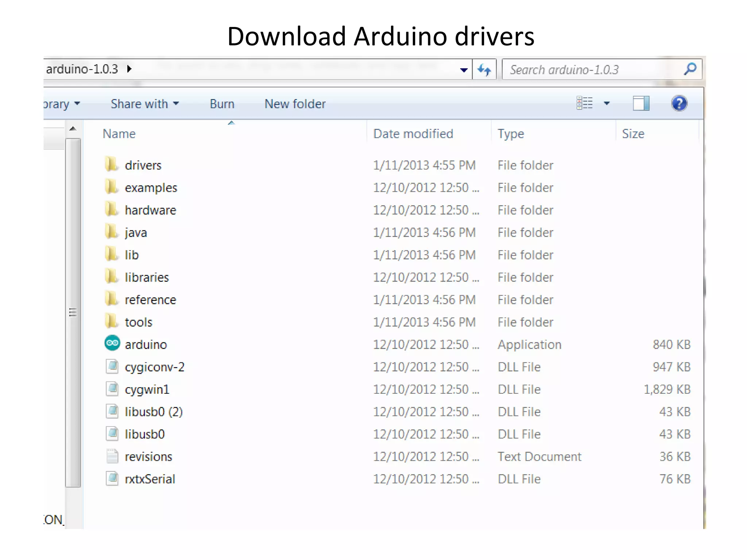Select the libraries folder name
The height and width of the screenshot is (560, 747).
[x=147, y=277]
